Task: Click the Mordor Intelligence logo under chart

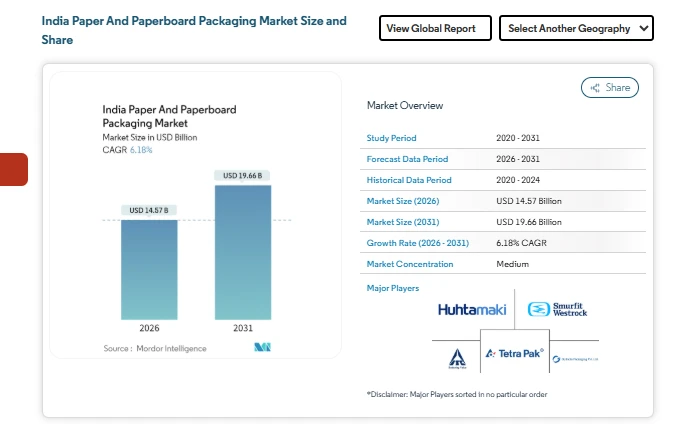Action: 262,348
